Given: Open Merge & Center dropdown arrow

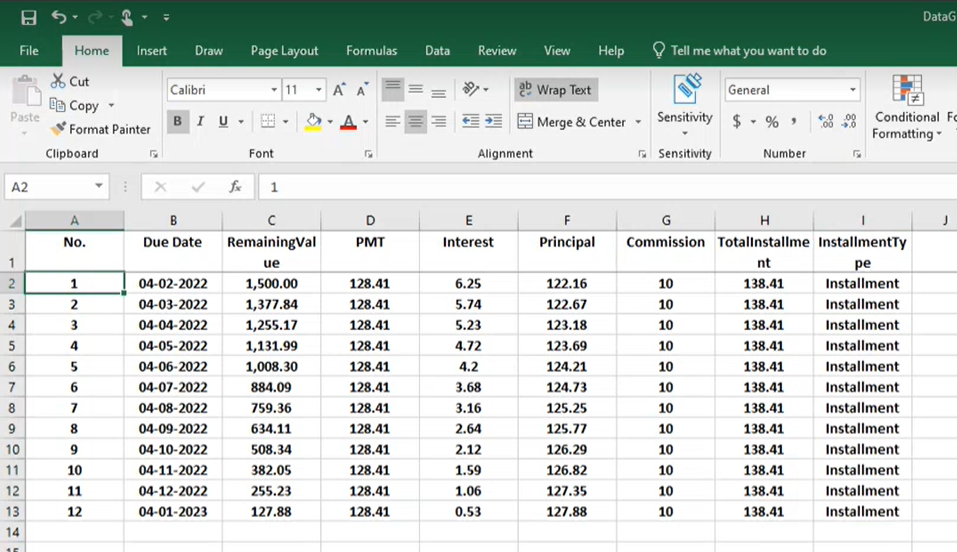Looking at the screenshot, I should (638, 122).
